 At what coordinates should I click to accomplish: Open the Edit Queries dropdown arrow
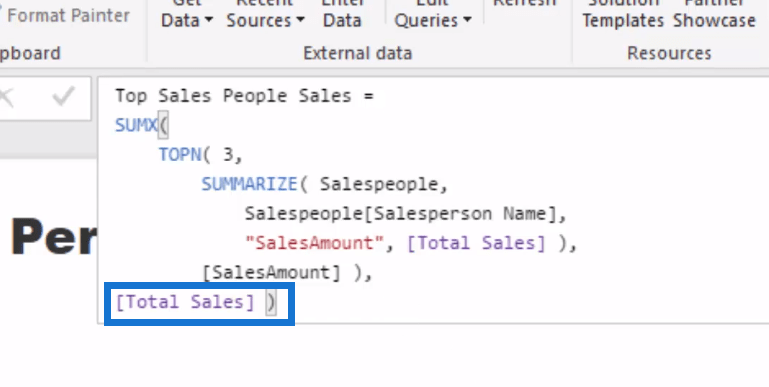[x=467, y=20]
